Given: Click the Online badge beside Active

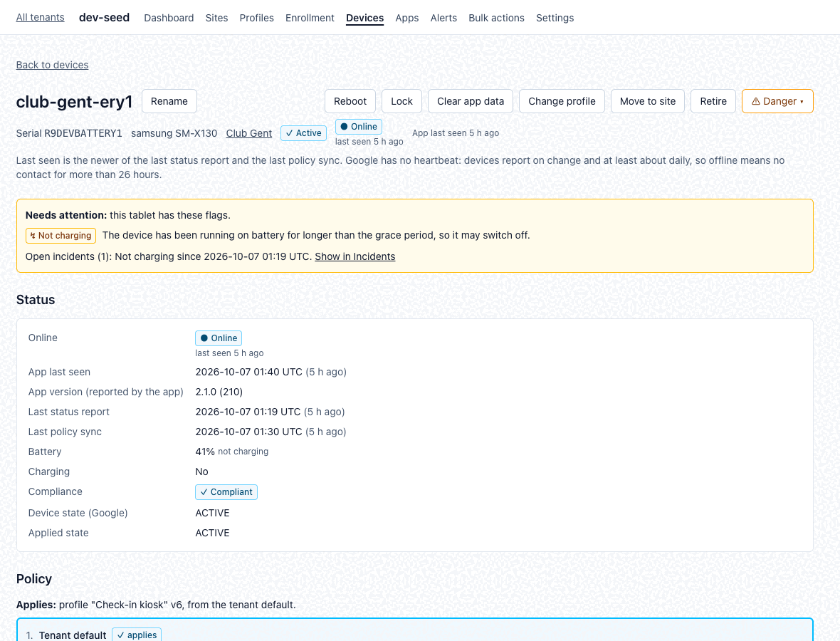Looking at the screenshot, I should (x=358, y=127).
